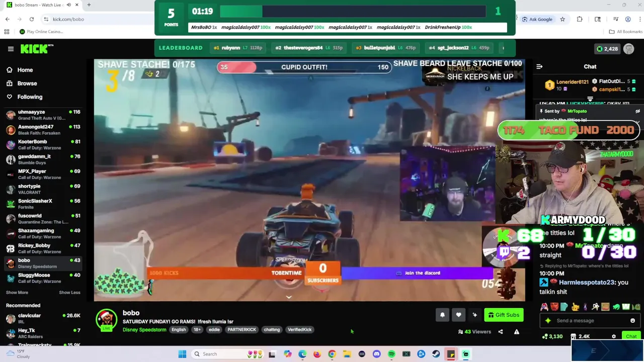Open the Kick hamburger sidebar menu

coord(11,49)
